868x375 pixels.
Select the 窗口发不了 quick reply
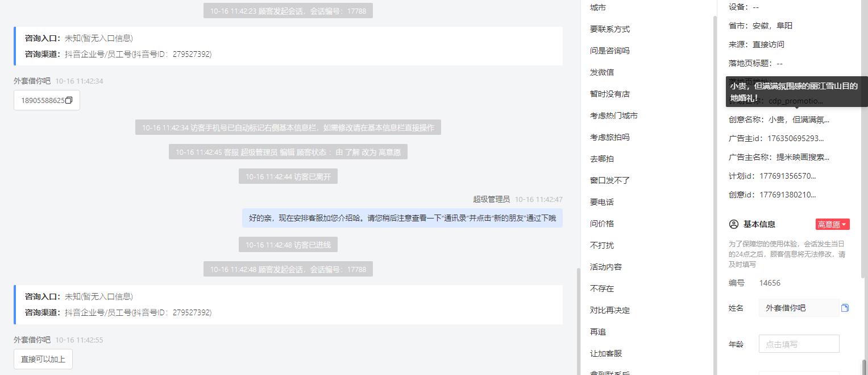point(610,180)
